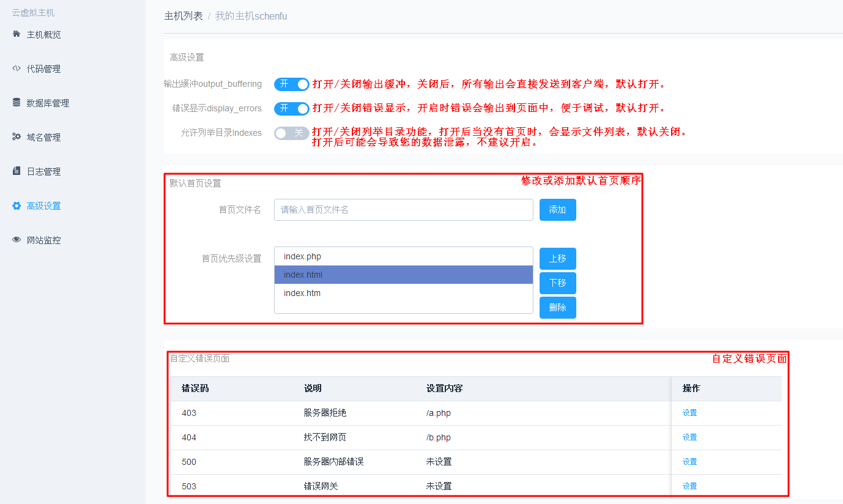
Task: Click the 自定义错误页面 section heading
Action: coord(200,358)
